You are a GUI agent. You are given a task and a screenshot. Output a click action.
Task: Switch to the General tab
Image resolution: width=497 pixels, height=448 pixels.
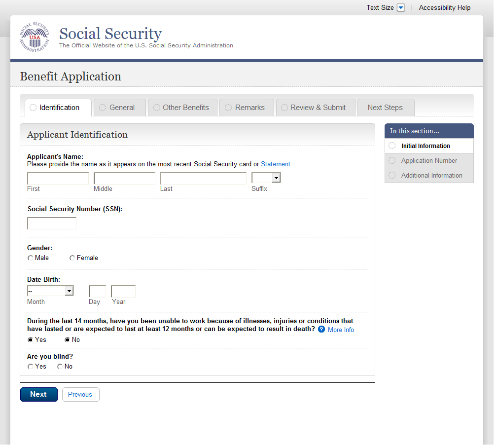119,108
